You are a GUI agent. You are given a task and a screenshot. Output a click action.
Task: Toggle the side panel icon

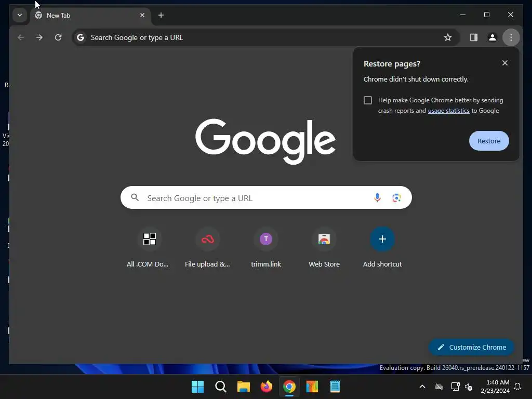click(474, 37)
